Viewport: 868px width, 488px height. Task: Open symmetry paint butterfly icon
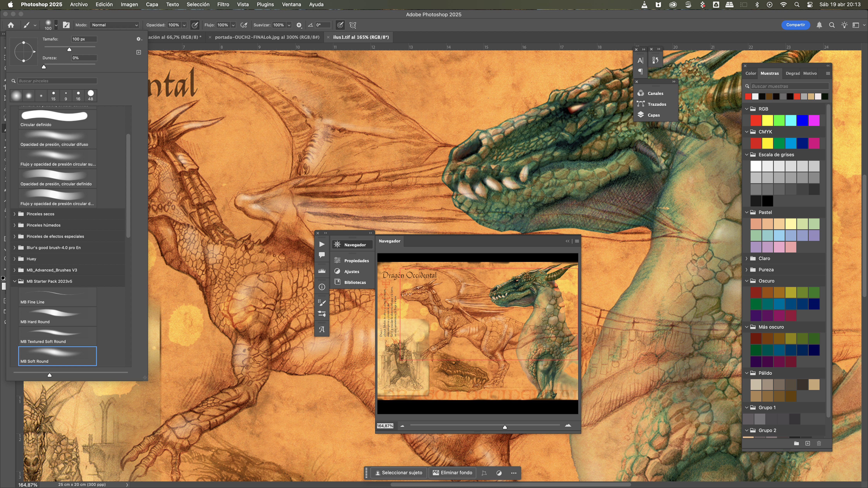point(353,25)
